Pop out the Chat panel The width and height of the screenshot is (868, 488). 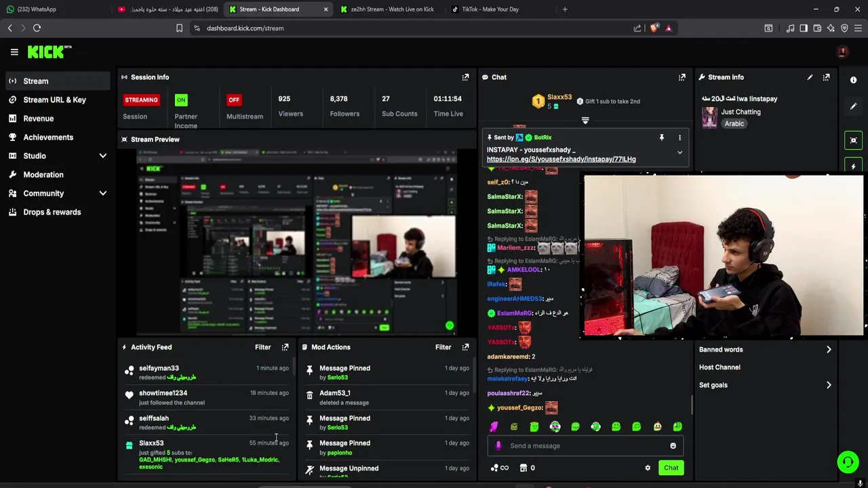[682, 77]
